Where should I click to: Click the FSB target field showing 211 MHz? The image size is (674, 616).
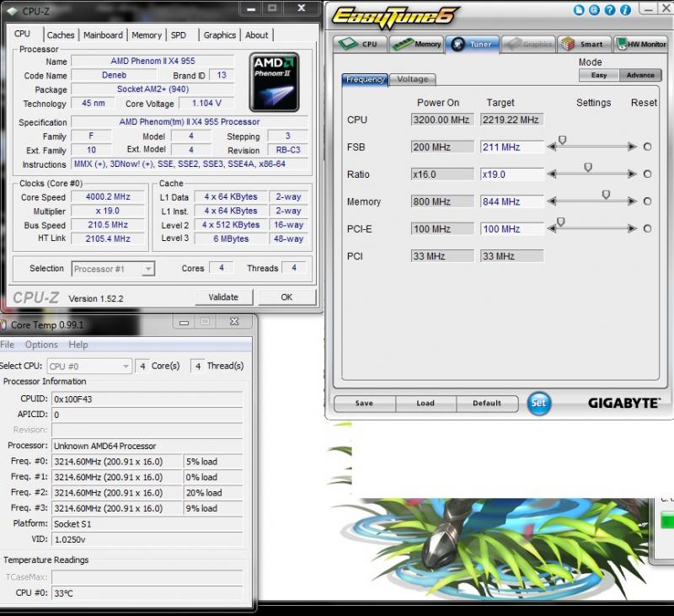point(512,147)
